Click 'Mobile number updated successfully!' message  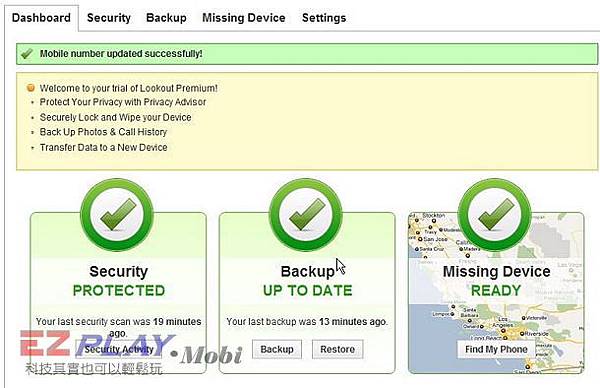coord(121,54)
